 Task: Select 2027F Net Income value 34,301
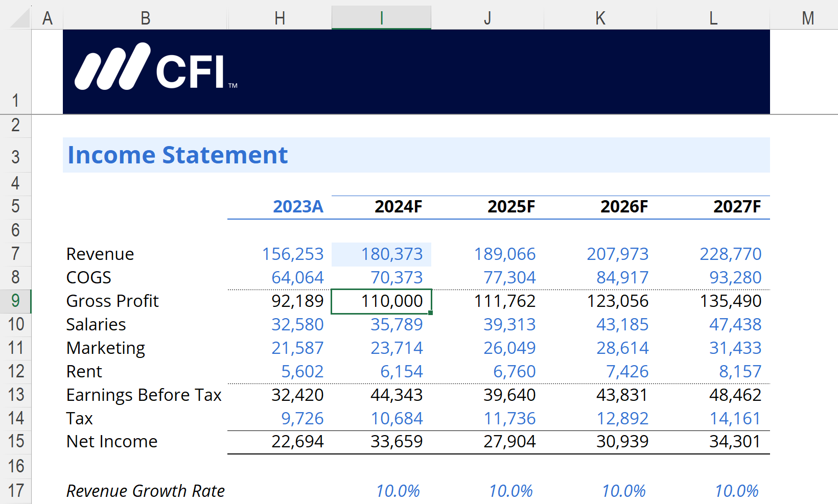point(735,442)
